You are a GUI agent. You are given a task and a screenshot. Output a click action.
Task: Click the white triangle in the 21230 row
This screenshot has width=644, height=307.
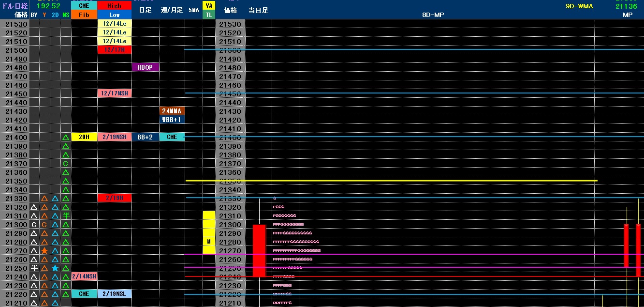(34, 285)
